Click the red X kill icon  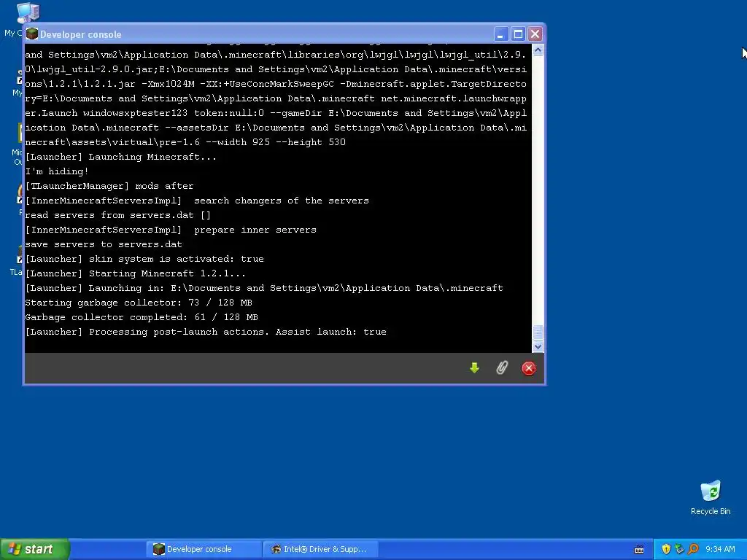coord(529,368)
